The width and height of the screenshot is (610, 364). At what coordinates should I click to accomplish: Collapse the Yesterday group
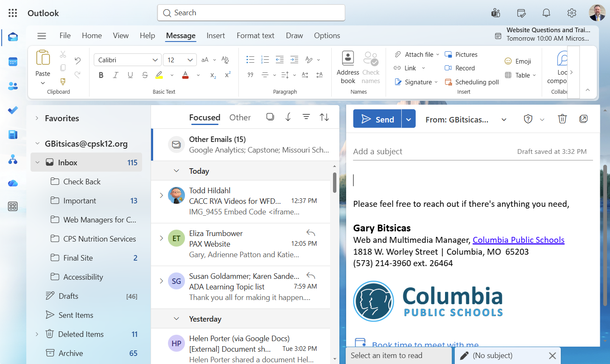(176, 319)
